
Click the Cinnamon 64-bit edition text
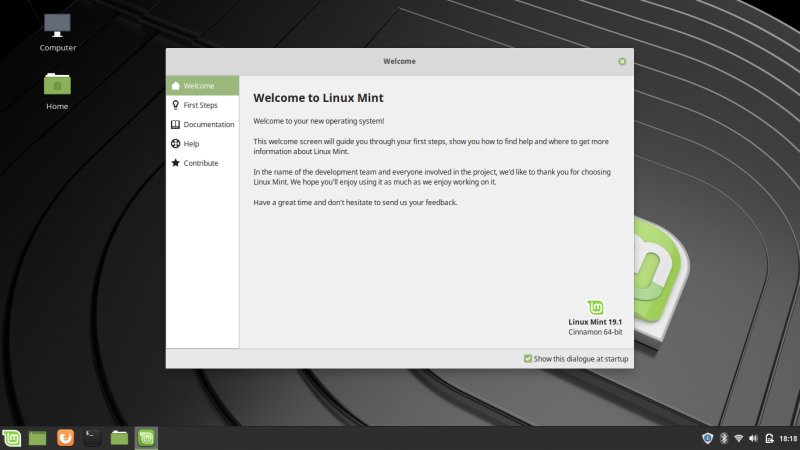pos(595,332)
